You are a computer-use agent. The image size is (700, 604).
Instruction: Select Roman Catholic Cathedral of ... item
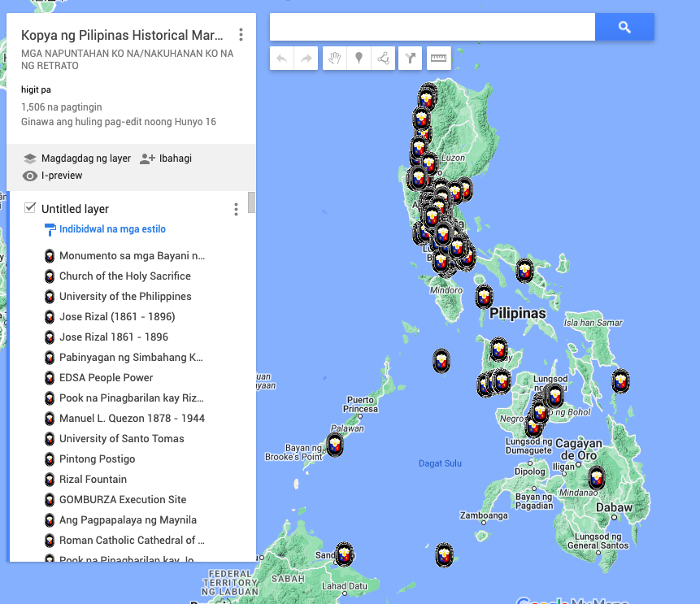133,540
